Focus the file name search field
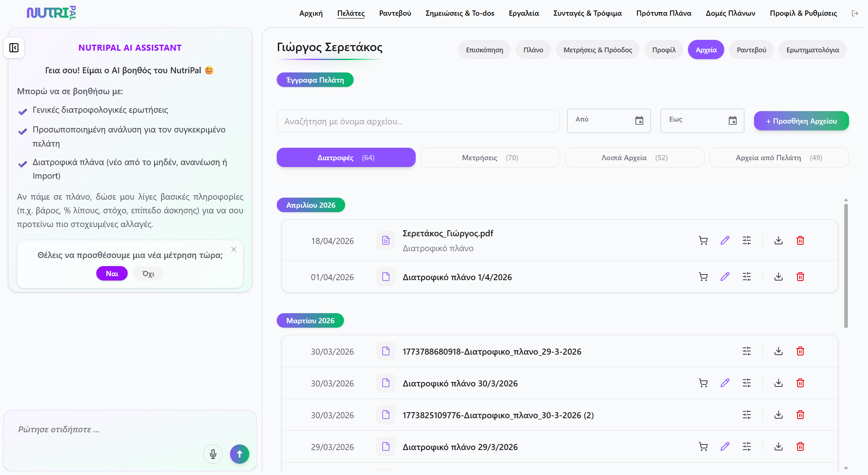Viewport: 868px width, 475px height. click(x=418, y=121)
